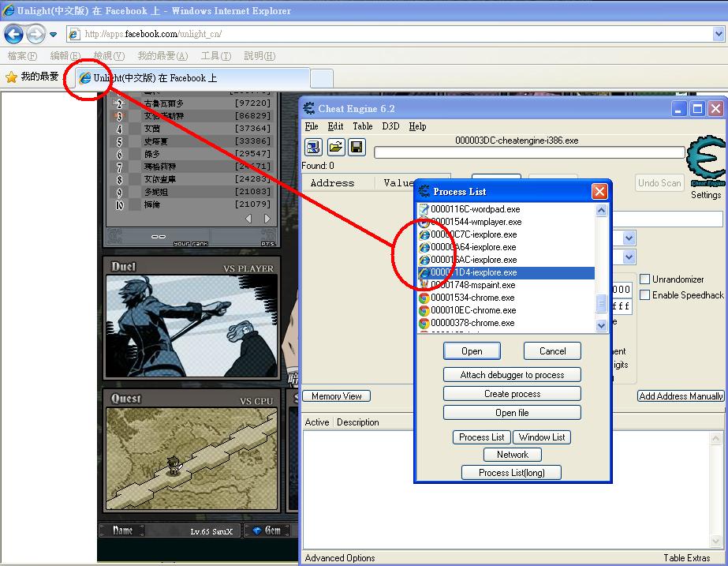
Task: Click the Active column header
Action: click(x=317, y=422)
